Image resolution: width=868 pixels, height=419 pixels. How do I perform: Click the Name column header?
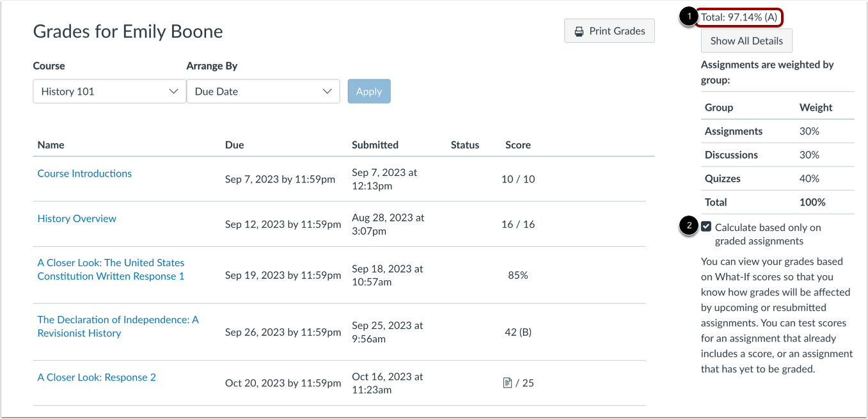(x=51, y=145)
